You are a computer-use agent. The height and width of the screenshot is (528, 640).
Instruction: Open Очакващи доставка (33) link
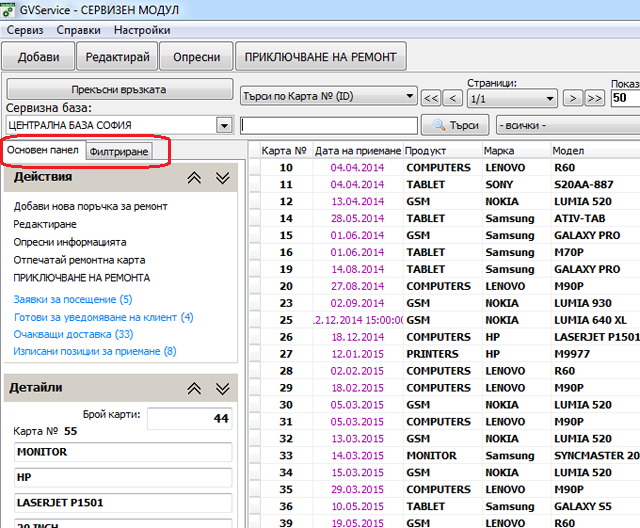pos(73,334)
